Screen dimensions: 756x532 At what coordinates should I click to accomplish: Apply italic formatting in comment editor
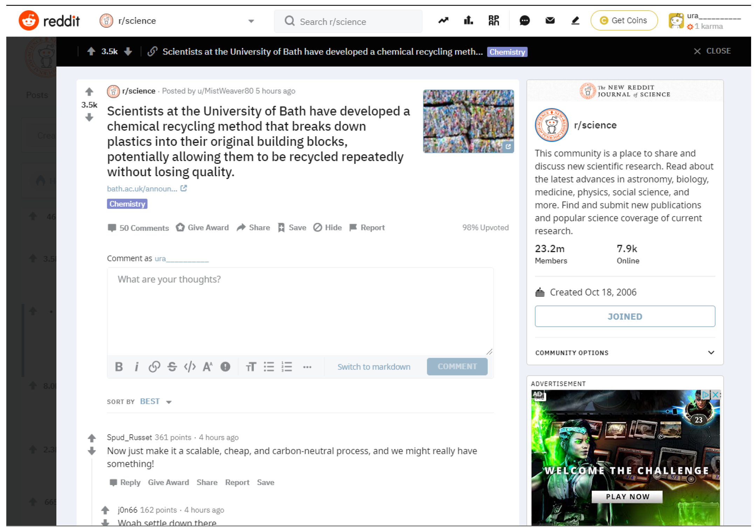click(137, 367)
